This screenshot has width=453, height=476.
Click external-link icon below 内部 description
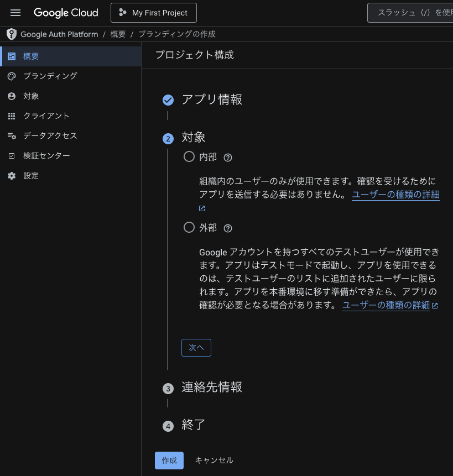tap(202, 208)
